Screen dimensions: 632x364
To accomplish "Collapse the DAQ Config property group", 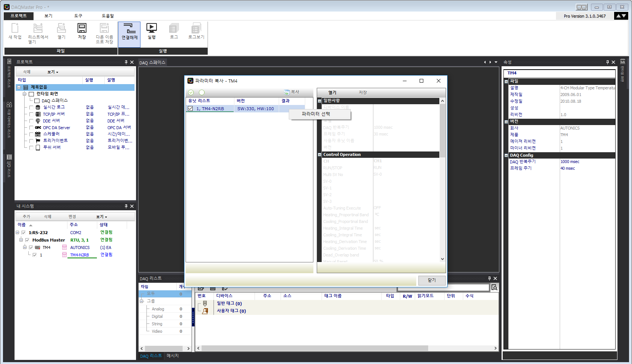I will (x=506, y=156).
